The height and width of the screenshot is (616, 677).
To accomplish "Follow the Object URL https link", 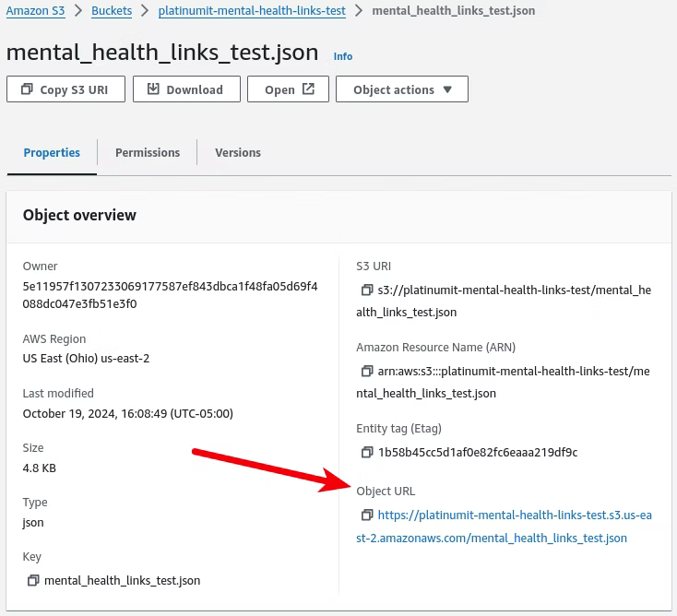I will pyautogui.click(x=504, y=527).
